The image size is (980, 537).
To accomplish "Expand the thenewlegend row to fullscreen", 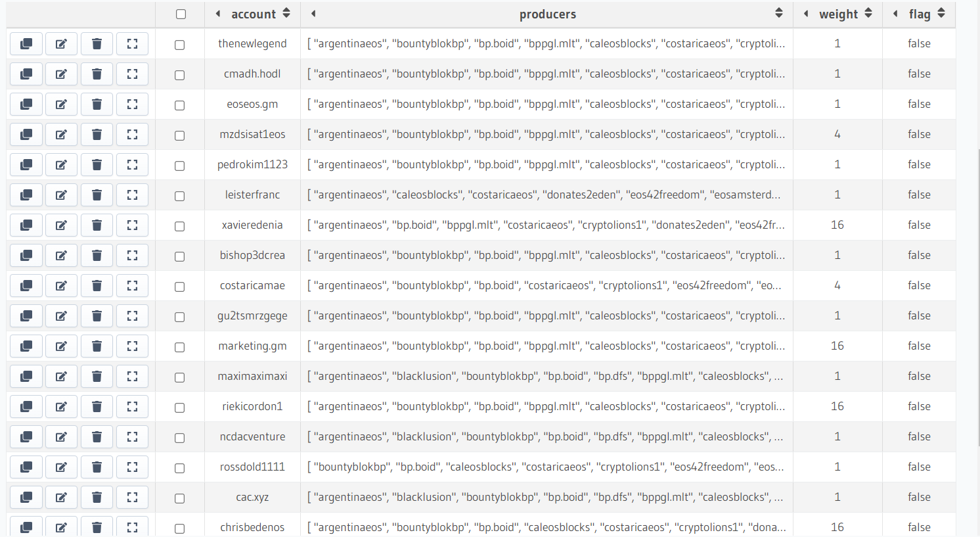I will (132, 44).
